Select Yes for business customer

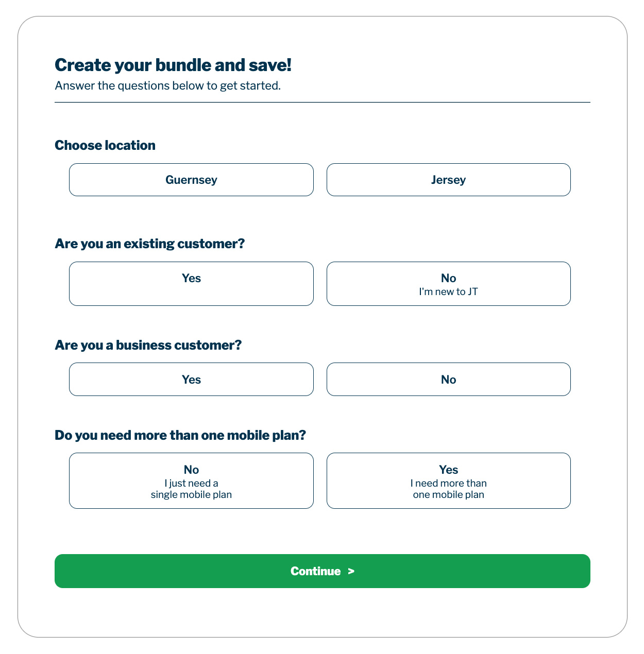click(191, 380)
